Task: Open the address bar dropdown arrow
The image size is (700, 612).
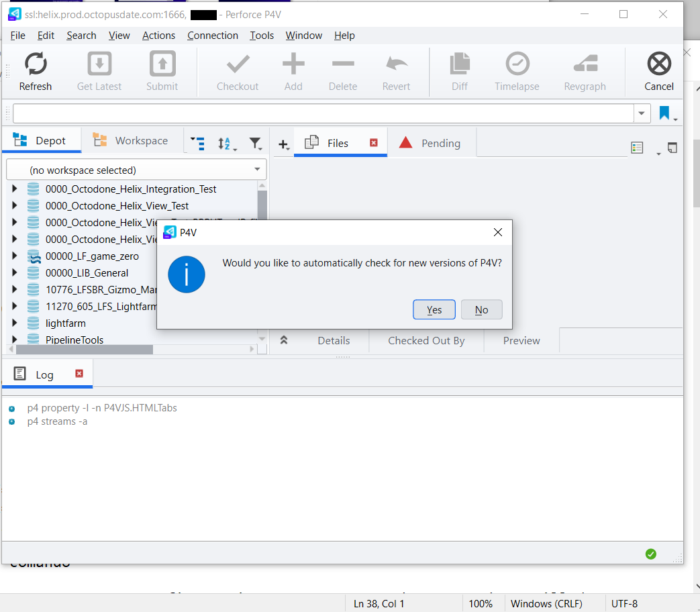Action: coord(642,113)
